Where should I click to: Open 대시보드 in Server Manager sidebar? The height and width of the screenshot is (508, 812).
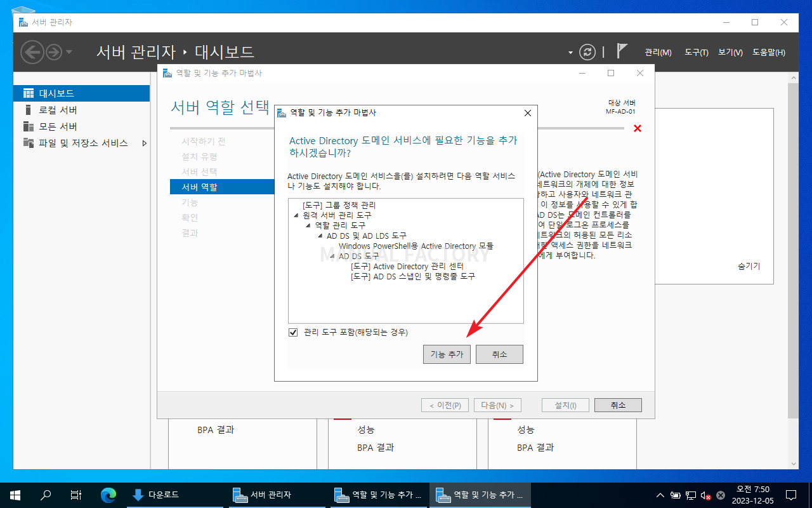tap(81, 93)
